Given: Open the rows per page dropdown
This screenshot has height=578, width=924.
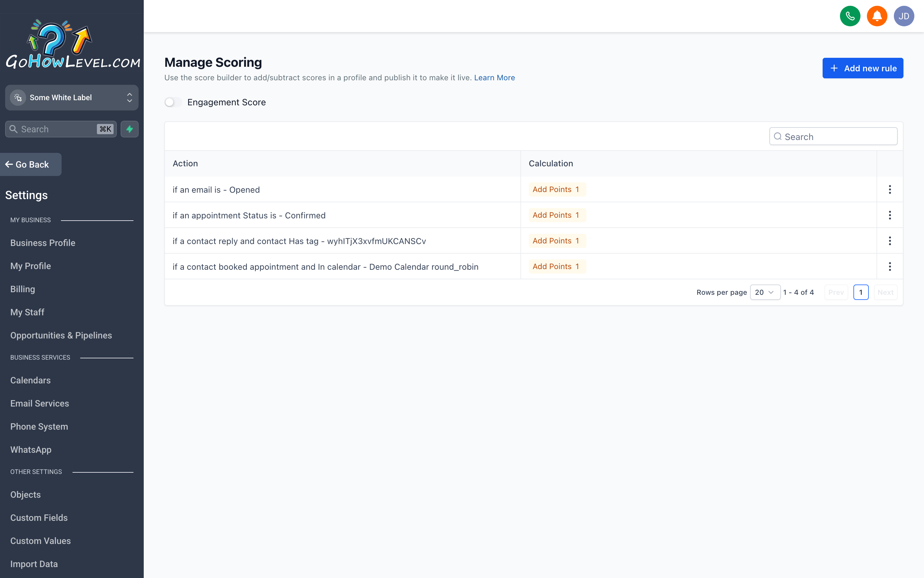Looking at the screenshot, I should 765,293.
